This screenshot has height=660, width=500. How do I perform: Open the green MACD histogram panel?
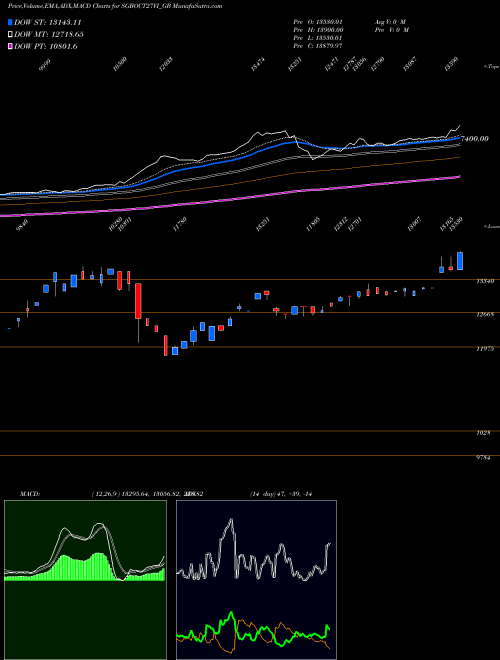tap(85, 580)
